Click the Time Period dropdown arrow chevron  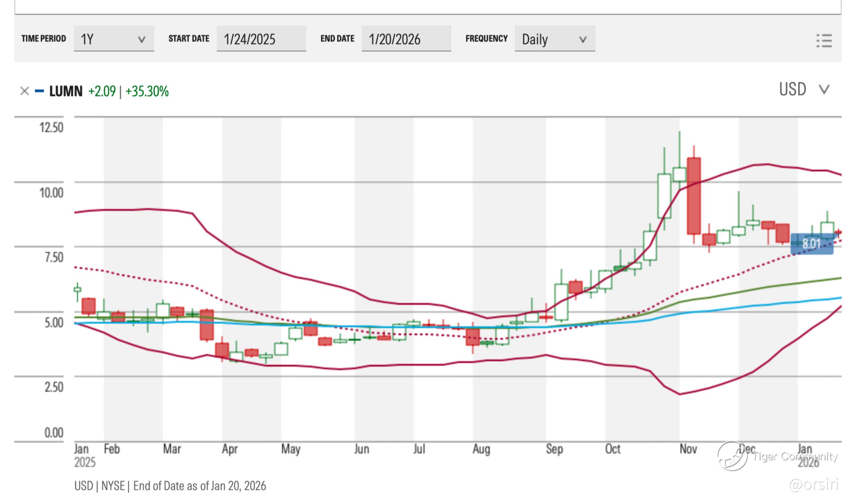click(141, 39)
